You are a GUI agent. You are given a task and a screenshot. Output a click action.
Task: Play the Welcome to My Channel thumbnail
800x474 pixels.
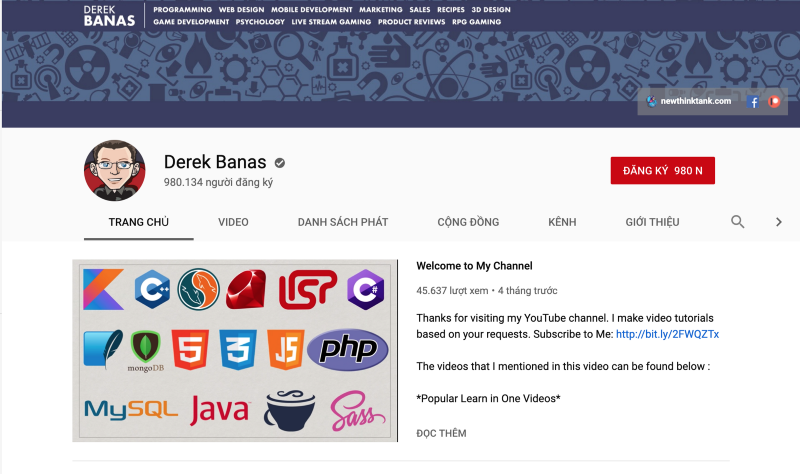point(235,351)
